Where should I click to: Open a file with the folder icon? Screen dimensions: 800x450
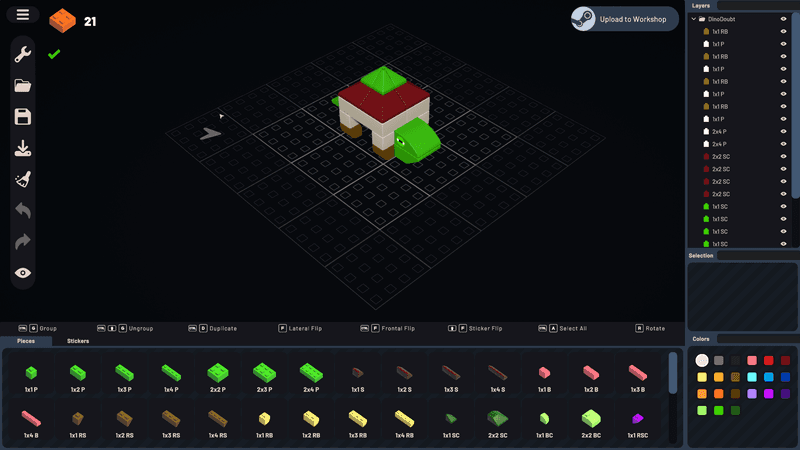coord(23,86)
